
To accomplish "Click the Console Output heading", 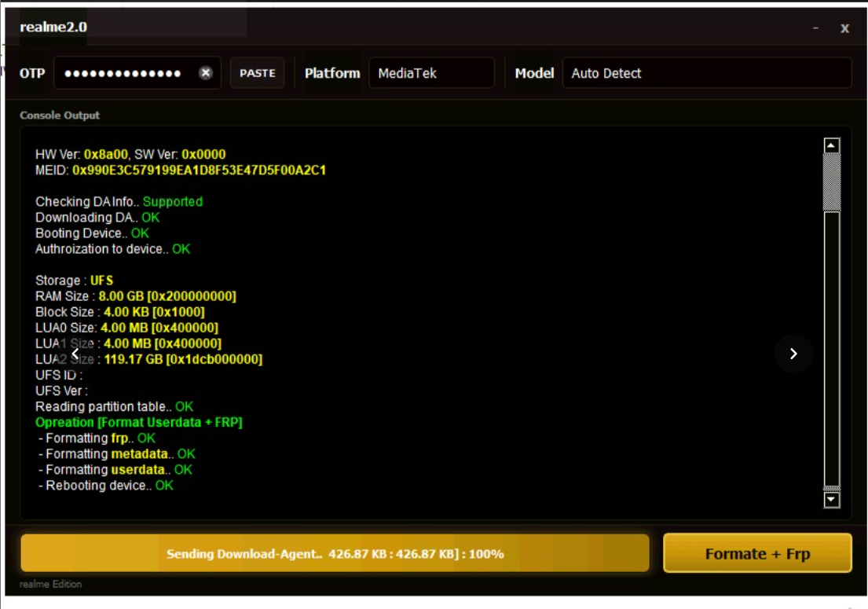I will coord(60,116).
